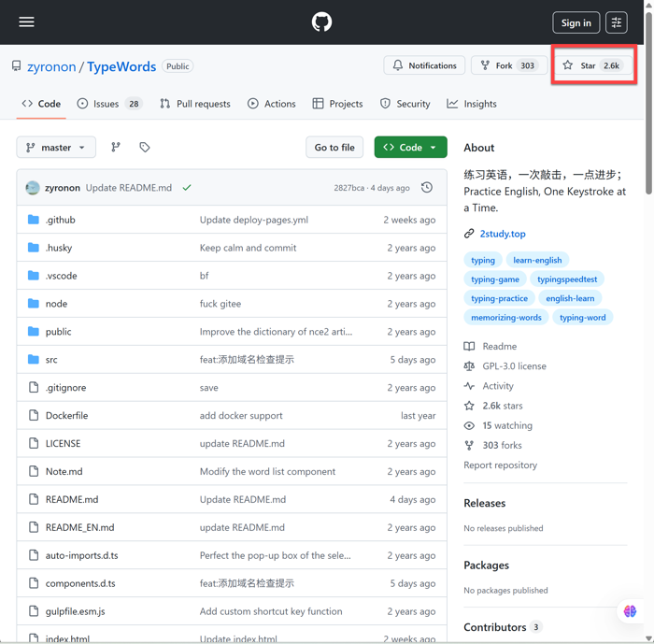
Task: Open the commit history clock icon
Action: (x=427, y=187)
